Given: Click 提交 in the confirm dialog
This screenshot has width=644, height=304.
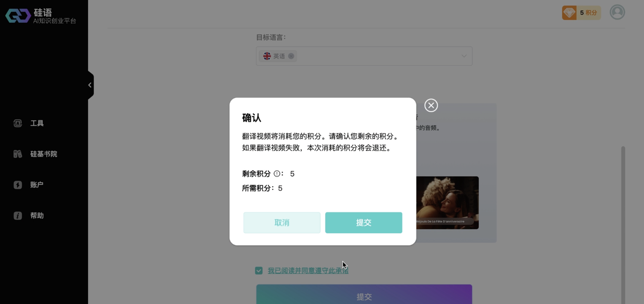Looking at the screenshot, I should pyautogui.click(x=363, y=222).
